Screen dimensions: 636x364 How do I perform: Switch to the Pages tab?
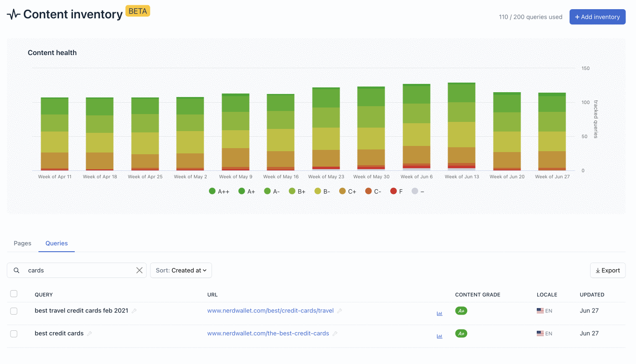point(23,243)
